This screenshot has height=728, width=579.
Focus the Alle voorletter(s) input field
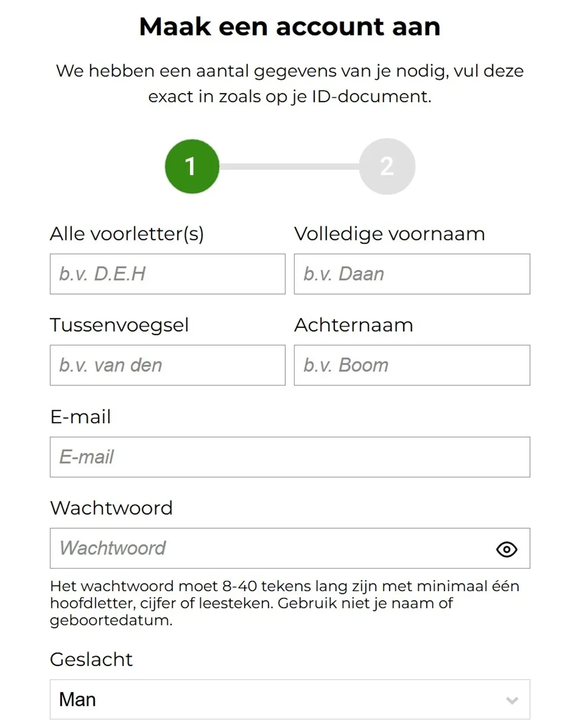[167, 274]
